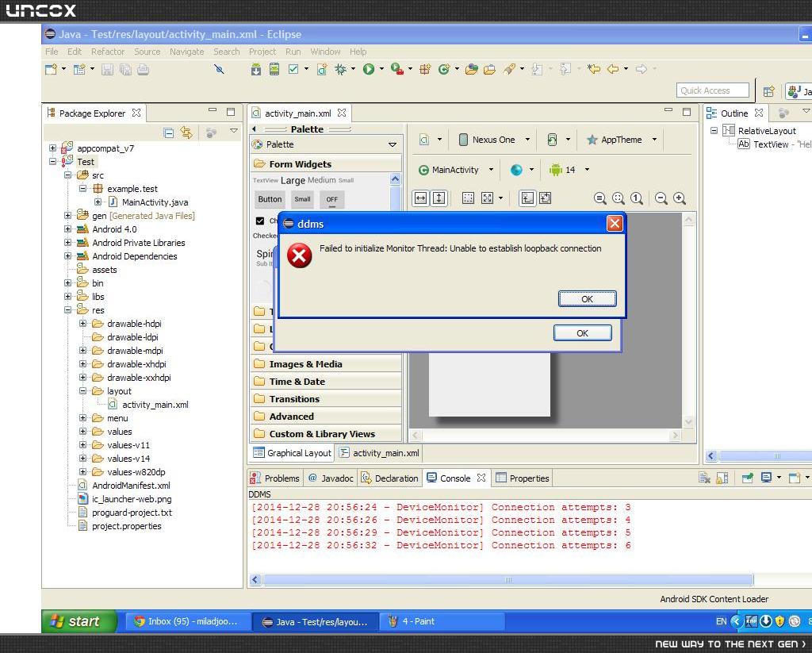Expand the MainActivity.java tree node
Viewport: 812px width, 653px height.
(98, 202)
